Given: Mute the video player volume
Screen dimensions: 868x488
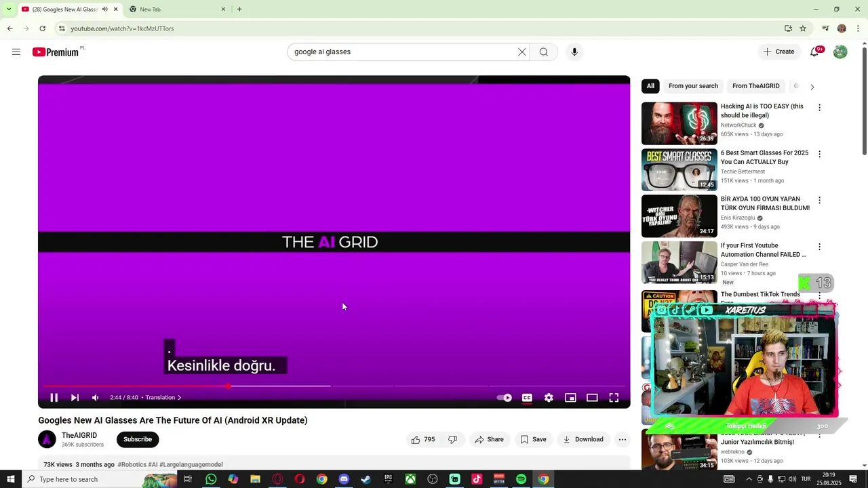Looking at the screenshot, I should pos(96,398).
